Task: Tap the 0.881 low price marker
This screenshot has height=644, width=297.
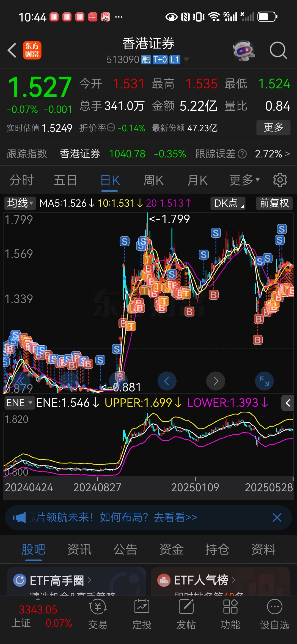Action: pyautogui.click(x=121, y=387)
